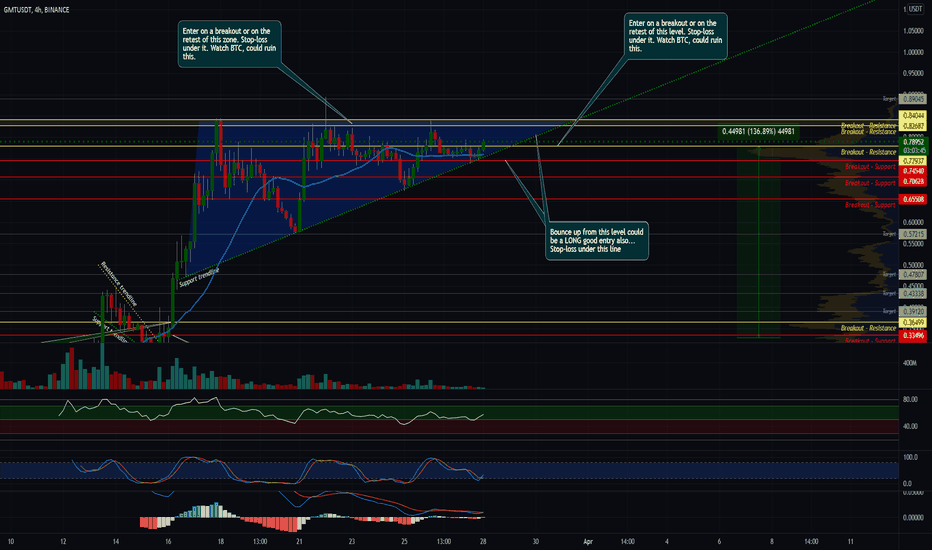
Task: Click the 'Support trendline' label on the chart
Action: tap(199, 277)
